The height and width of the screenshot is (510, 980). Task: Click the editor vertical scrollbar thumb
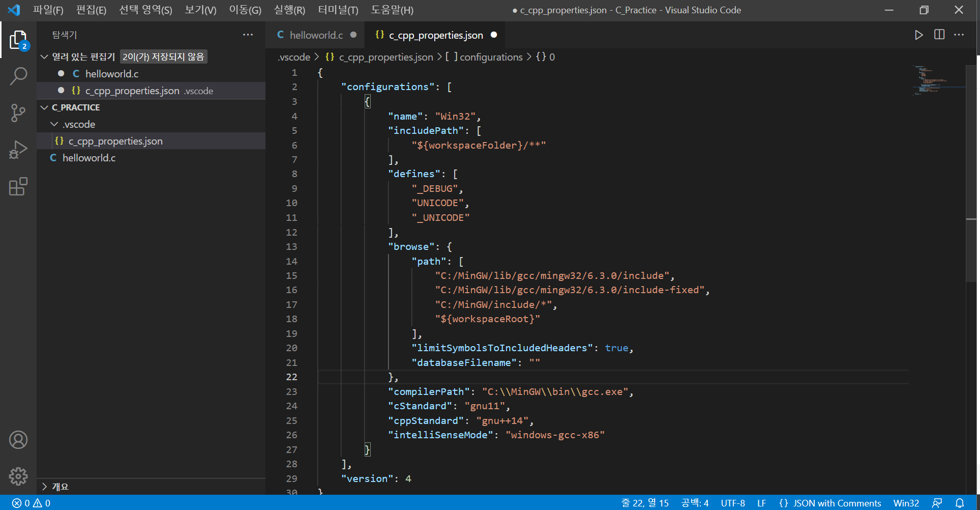[971, 173]
